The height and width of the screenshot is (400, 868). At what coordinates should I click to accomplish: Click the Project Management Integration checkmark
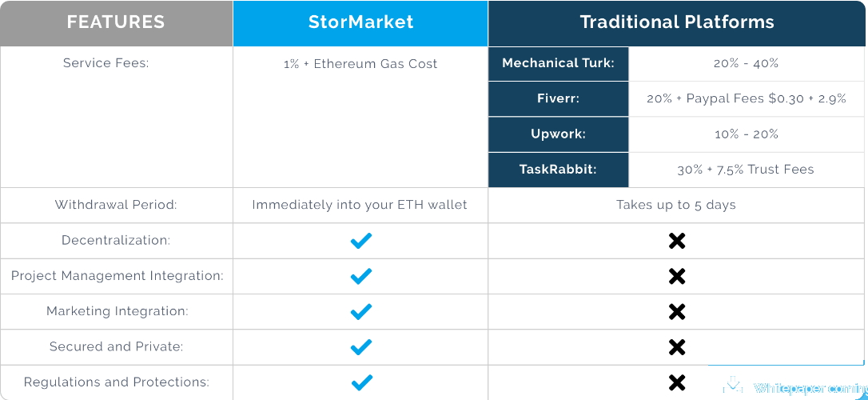click(x=361, y=277)
